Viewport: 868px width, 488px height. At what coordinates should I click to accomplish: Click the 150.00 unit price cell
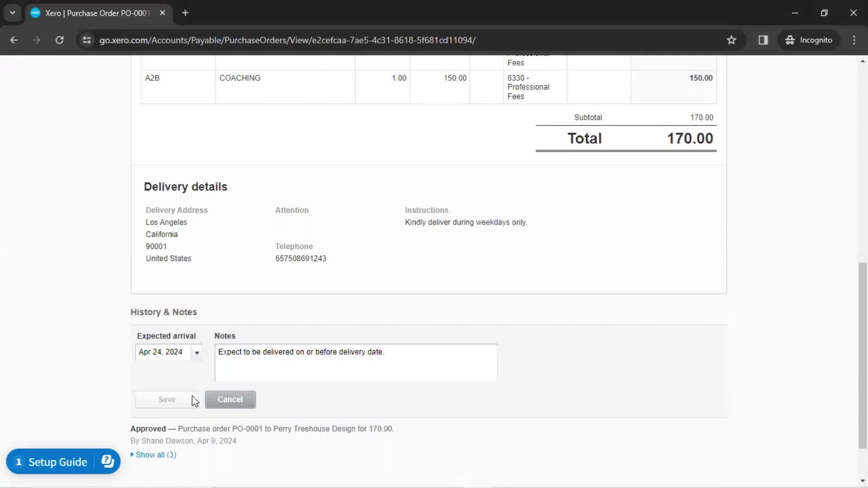439,87
